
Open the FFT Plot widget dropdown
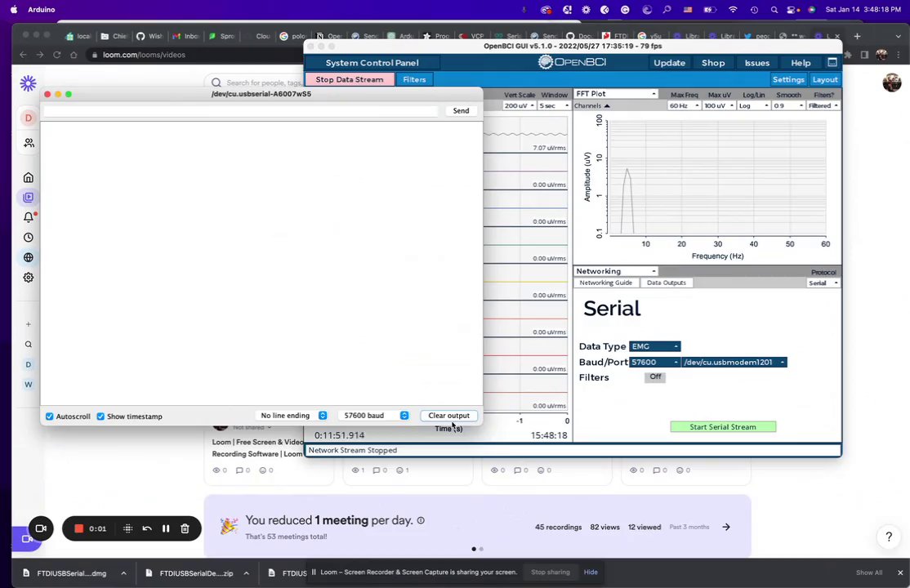pos(615,93)
